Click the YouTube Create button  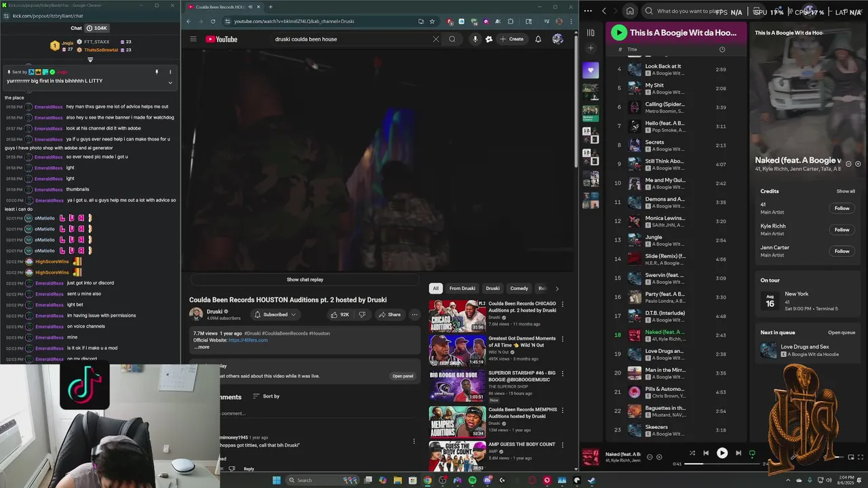pyautogui.click(x=511, y=39)
